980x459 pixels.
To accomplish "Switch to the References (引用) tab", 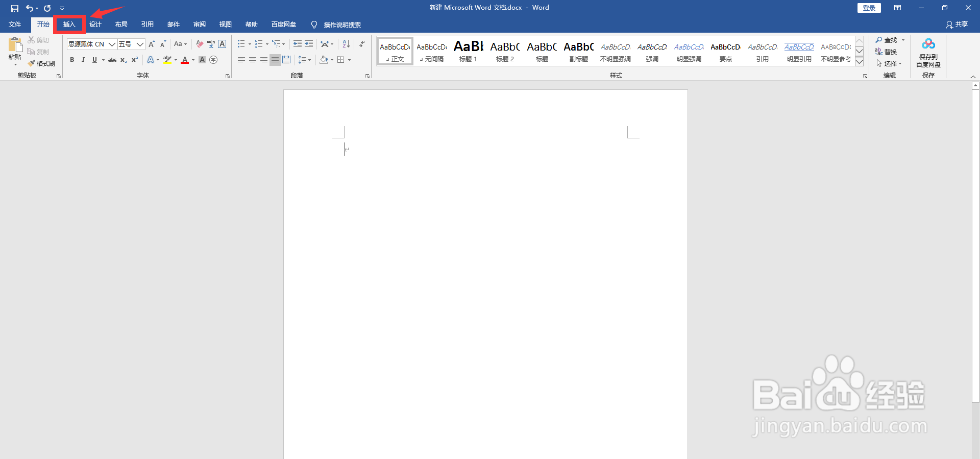I will click(x=148, y=25).
